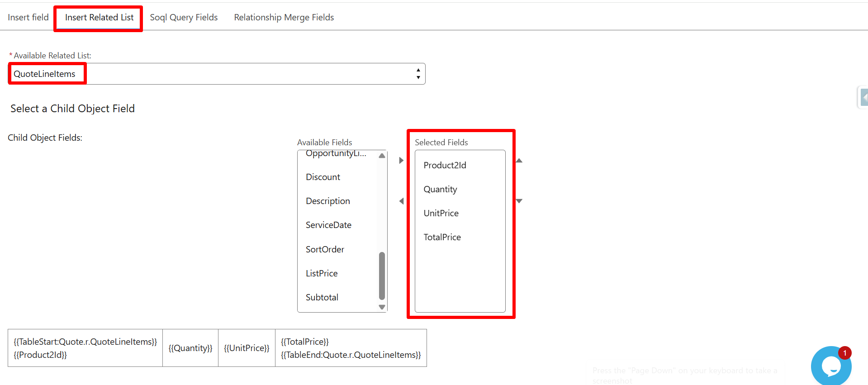Open the Available Related List dropdown

(x=217, y=74)
